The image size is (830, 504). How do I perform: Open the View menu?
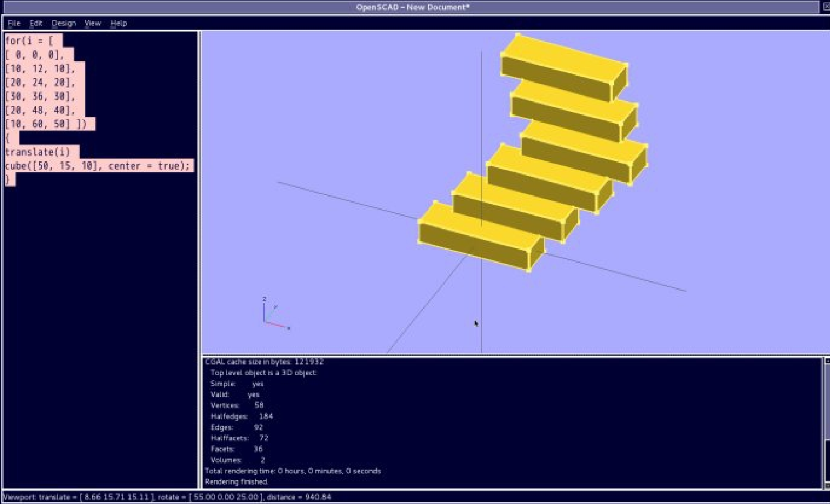[93, 23]
